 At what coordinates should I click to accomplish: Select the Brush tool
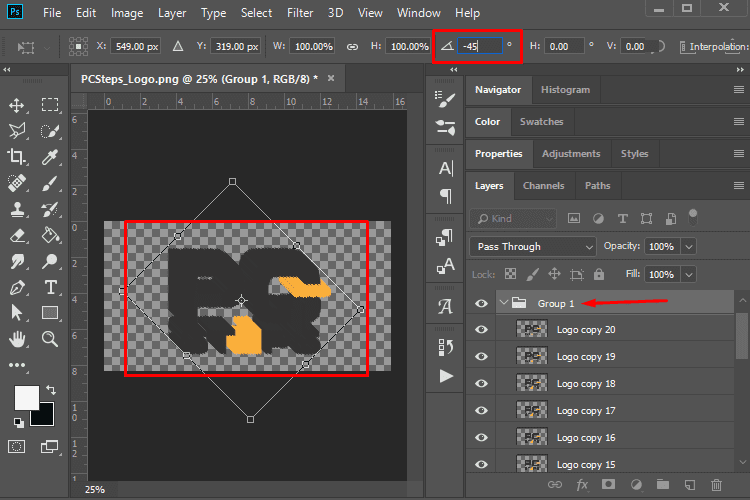point(50,183)
